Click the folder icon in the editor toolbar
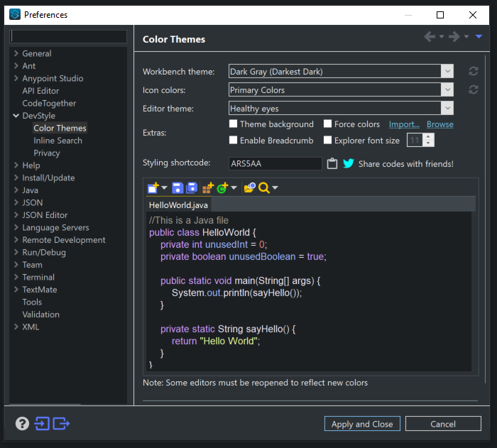Viewport: 497px width, 448px height. [248, 188]
